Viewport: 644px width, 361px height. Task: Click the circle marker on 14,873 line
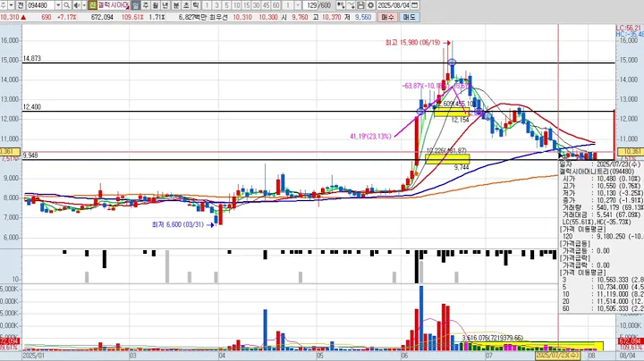click(x=452, y=63)
